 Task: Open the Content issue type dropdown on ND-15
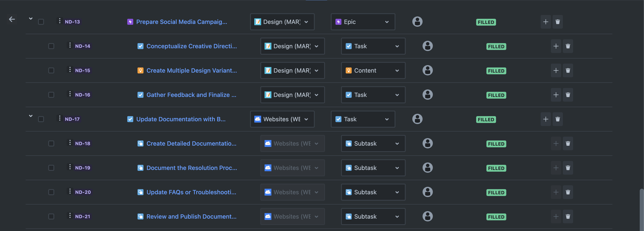(x=373, y=71)
